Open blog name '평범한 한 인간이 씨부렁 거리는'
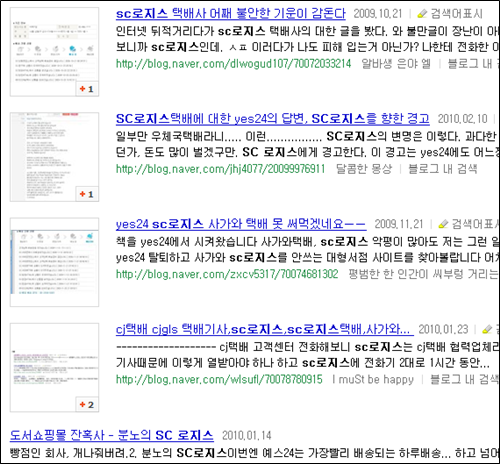 click(x=423, y=274)
